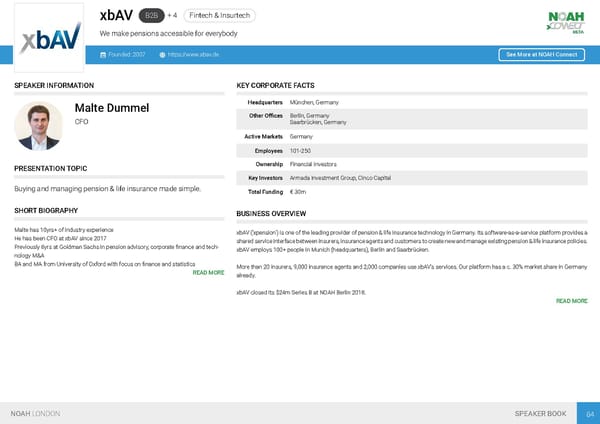The width and height of the screenshot is (600, 424).
Task: Click the page number 64 box
Action: (590, 413)
